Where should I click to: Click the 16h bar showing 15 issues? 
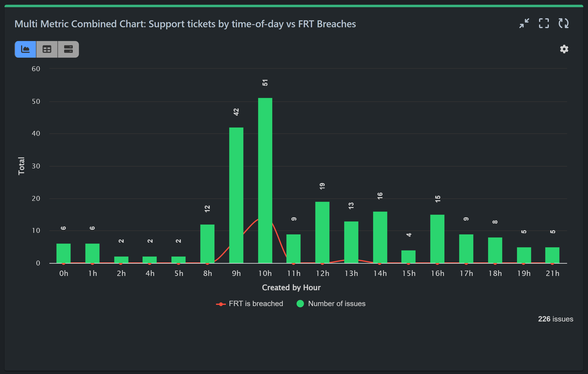(437, 240)
